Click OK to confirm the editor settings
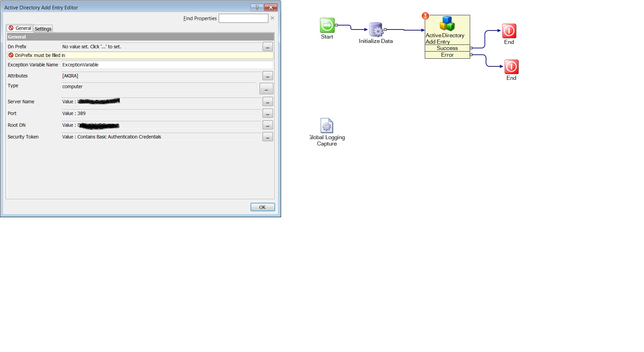The width and height of the screenshot is (644, 352). 262,207
